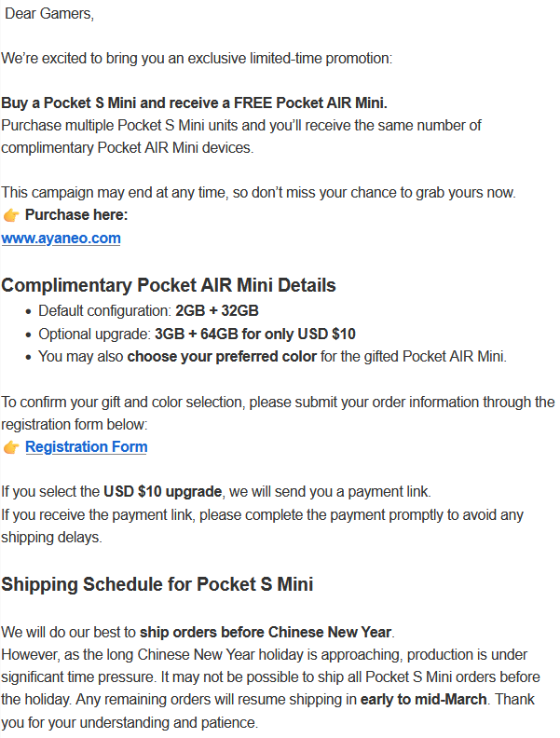Viewport: 560px width, 738px height.
Task: Click the pointing hand emoji beside Registration Form
Action: coord(11,447)
